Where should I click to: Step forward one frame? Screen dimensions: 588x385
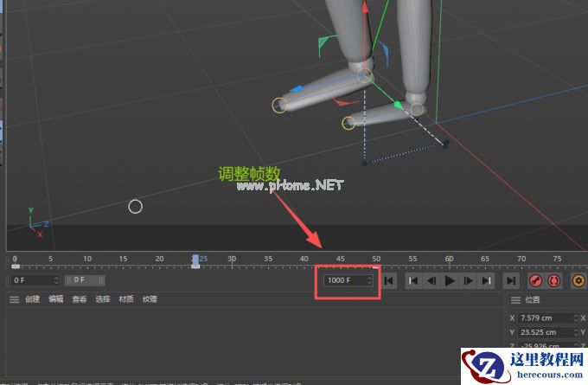[468, 280]
